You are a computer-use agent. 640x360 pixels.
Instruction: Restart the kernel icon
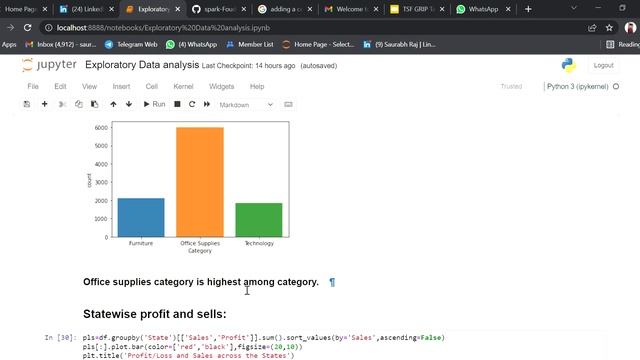click(192, 104)
